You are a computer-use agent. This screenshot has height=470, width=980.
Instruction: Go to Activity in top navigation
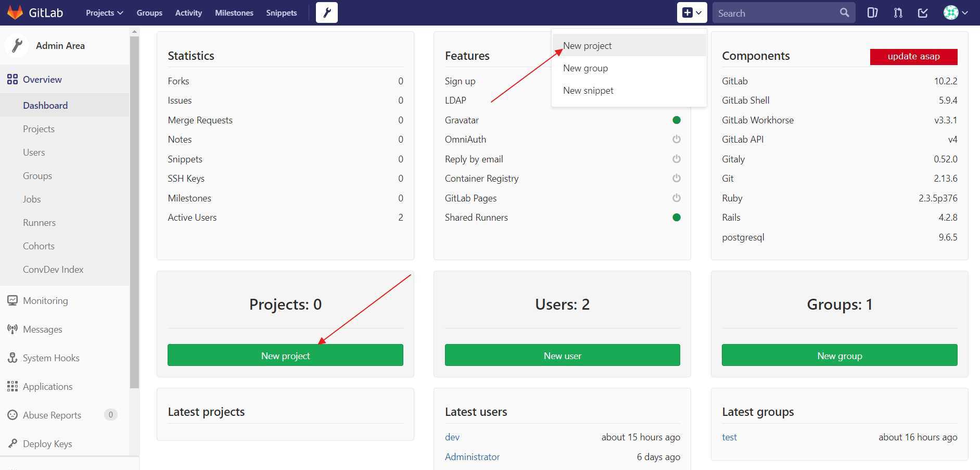pyautogui.click(x=188, y=12)
